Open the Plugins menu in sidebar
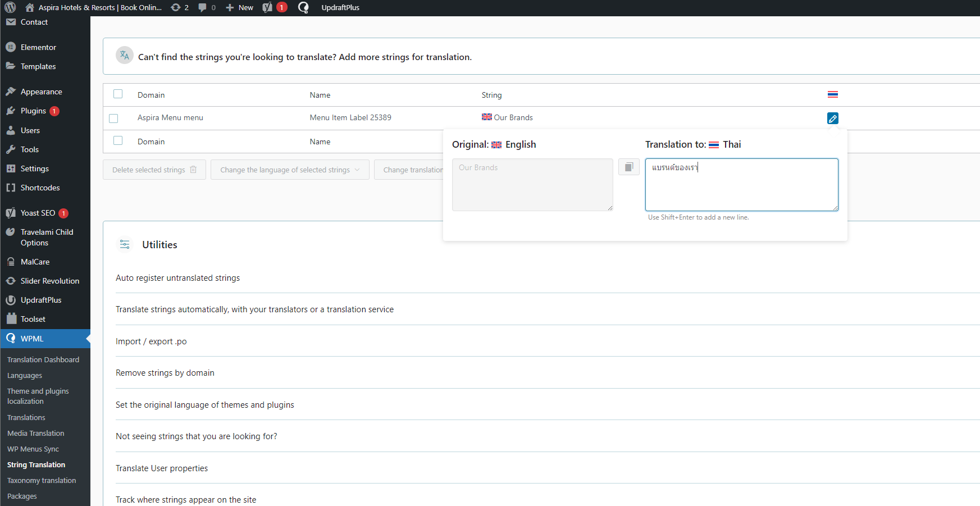 [x=33, y=111]
